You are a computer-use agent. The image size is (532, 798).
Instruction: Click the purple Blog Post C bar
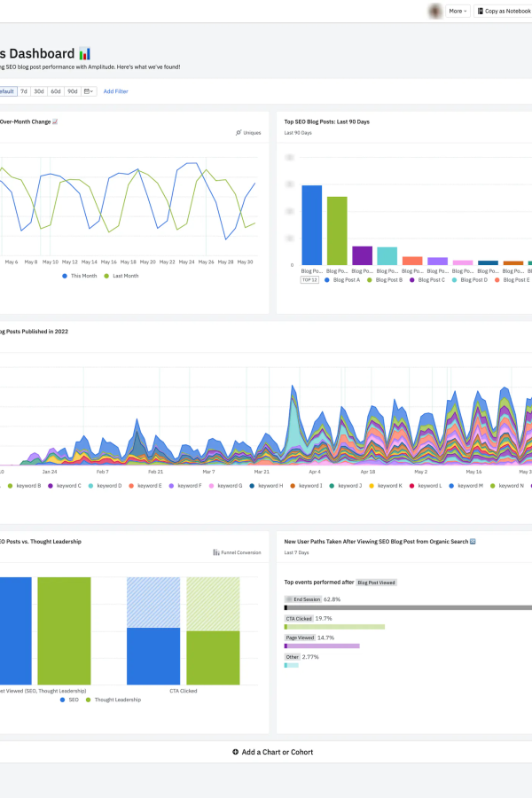coord(362,255)
